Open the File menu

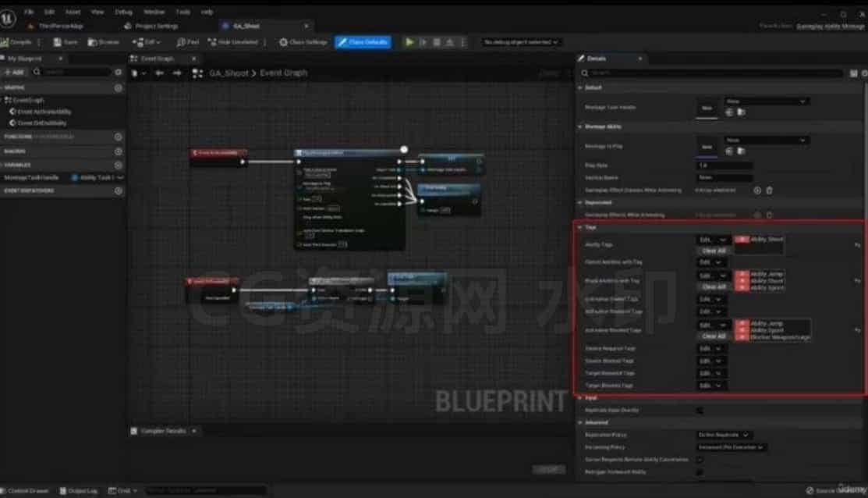tap(29, 12)
